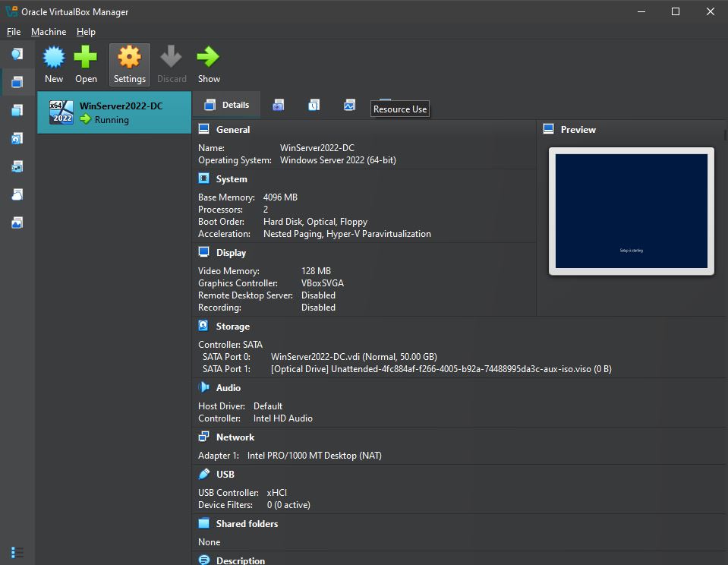Click the New machine toolbar icon
Image resolution: width=728 pixels, height=565 pixels.
(54, 57)
